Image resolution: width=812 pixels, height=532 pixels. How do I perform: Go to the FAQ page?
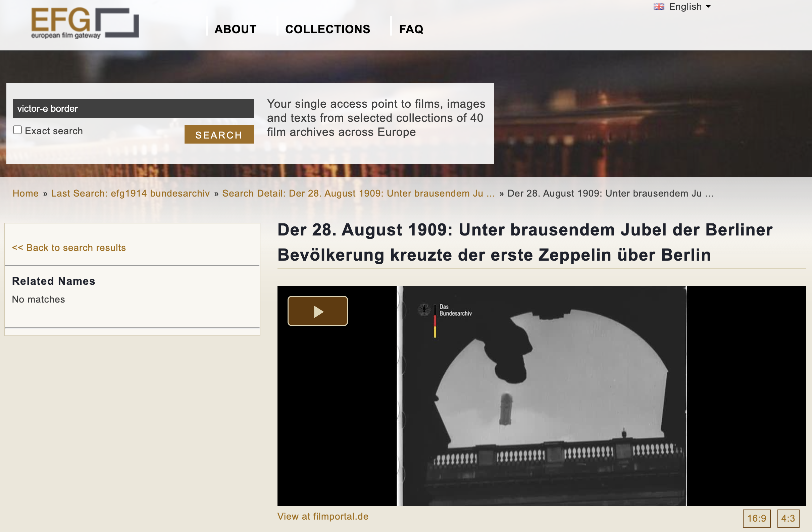coord(411,29)
